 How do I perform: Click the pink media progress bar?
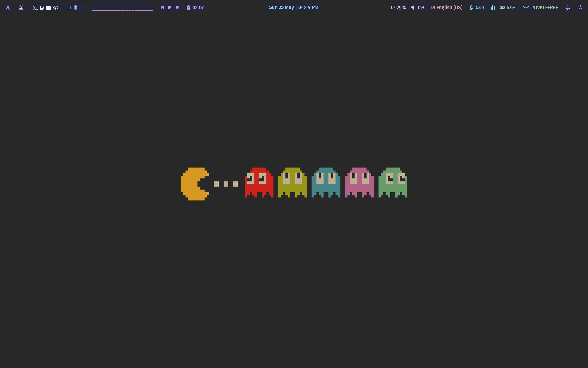122,10
